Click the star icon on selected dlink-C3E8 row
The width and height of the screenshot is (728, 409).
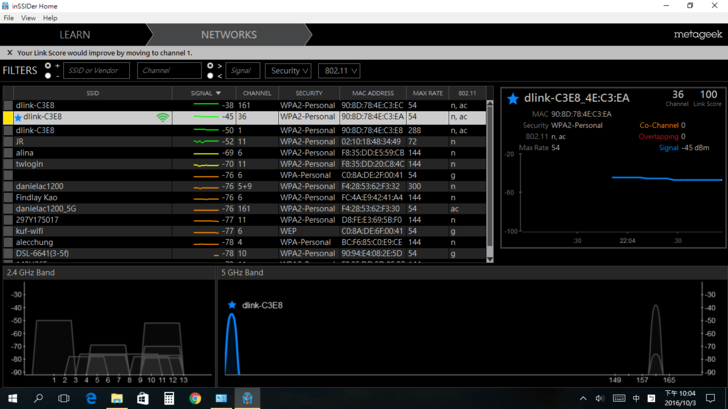(18, 117)
